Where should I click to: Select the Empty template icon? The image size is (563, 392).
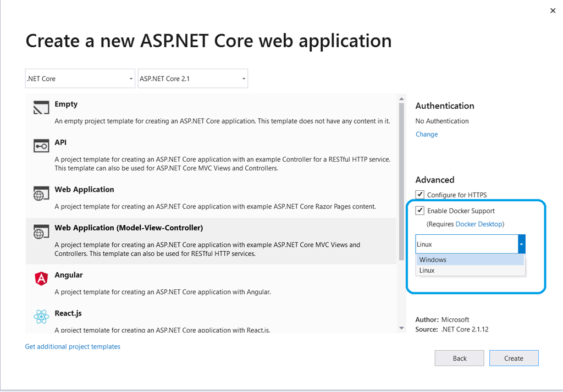pyautogui.click(x=41, y=106)
